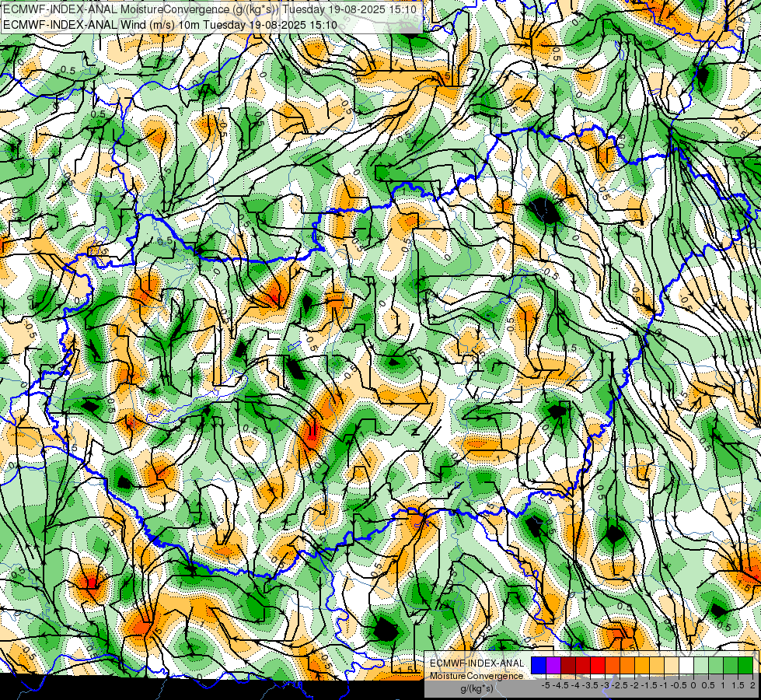Click the blue legend color swatch
This screenshot has height=700, width=761.
539,666
